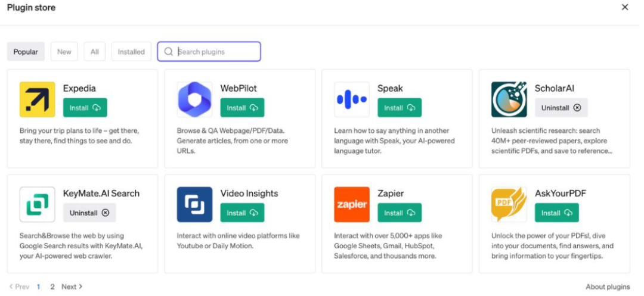
Task: Click WebPilot description about browsing webpages
Action: [x=233, y=141]
